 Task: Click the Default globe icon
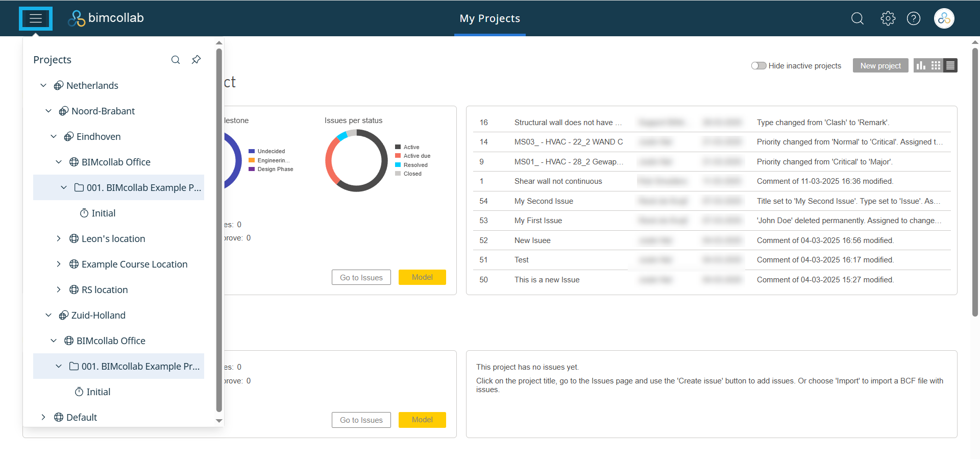click(59, 418)
